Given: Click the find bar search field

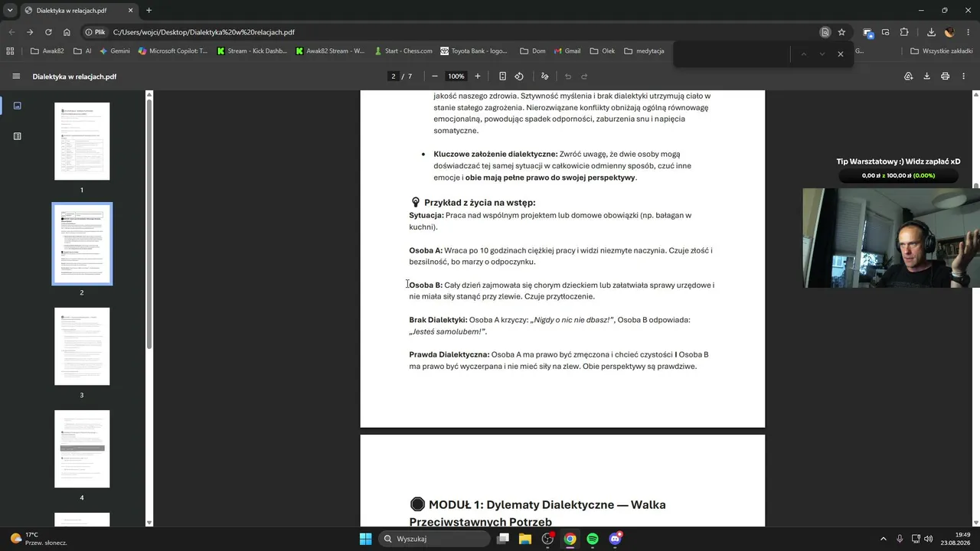Looking at the screenshot, I should coord(731,54).
